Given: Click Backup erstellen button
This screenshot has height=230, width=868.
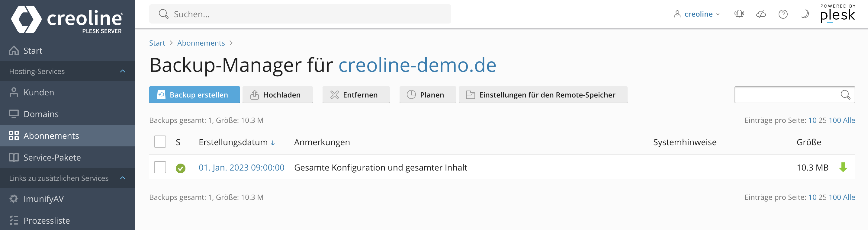Looking at the screenshot, I should pos(194,95).
